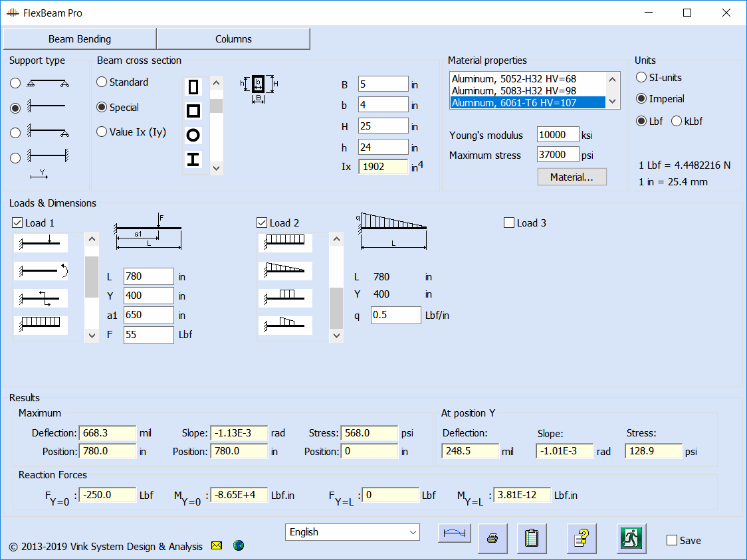Select the SI-units radio button

click(641, 78)
